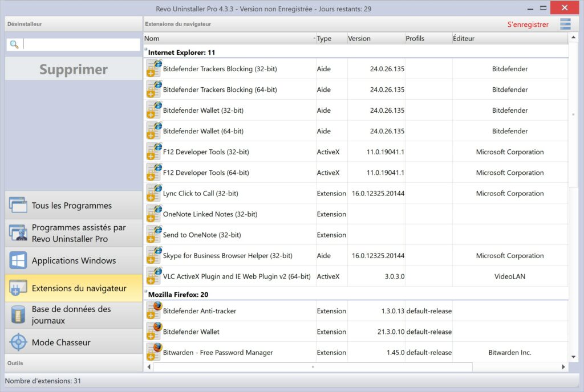Select the row F12 Developer Tools (64-bit)
The image size is (584, 392).
[356, 173]
